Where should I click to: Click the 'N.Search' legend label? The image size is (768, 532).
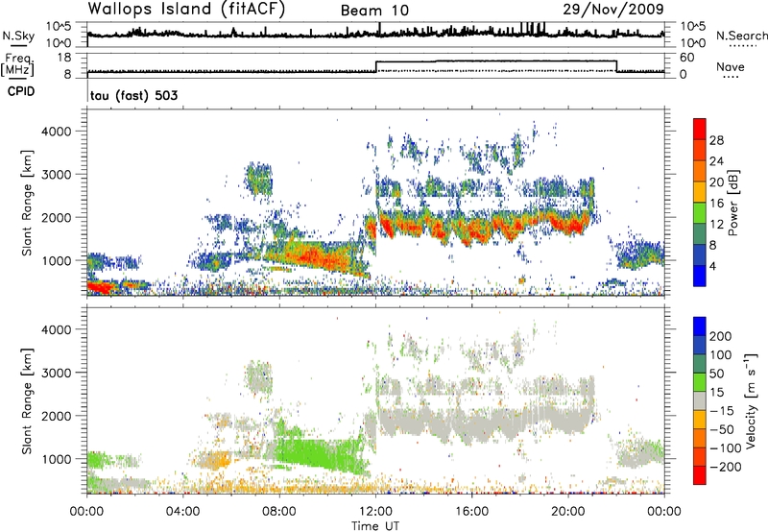[x=742, y=36]
